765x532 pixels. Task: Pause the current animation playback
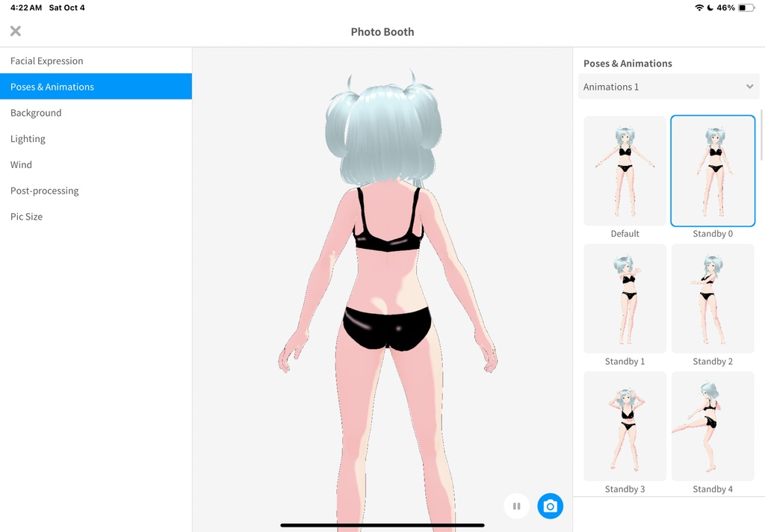pyautogui.click(x=516, y=506)
